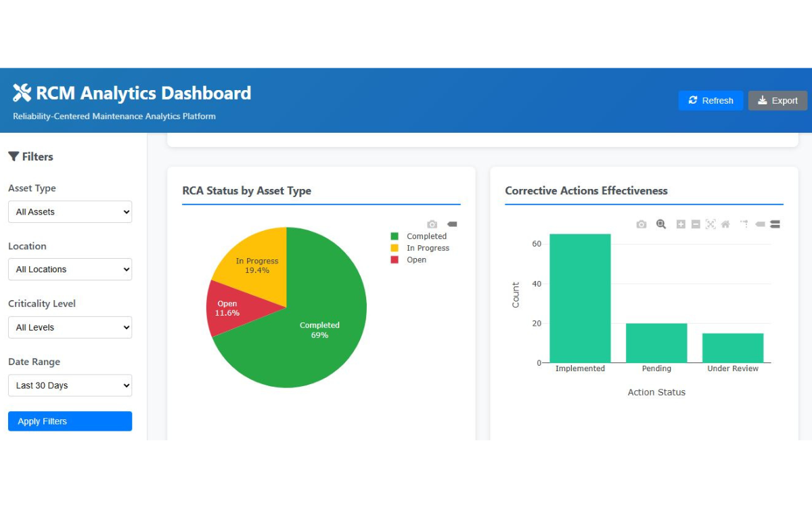Change the Date Range selection
The image size is (812, 508).
point(70,385)
